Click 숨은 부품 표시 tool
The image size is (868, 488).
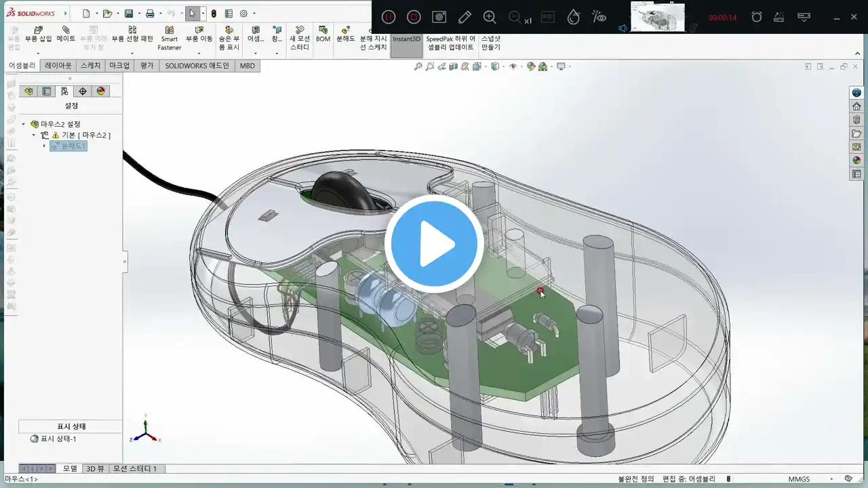pyautogui.click(x=229, y=39)
